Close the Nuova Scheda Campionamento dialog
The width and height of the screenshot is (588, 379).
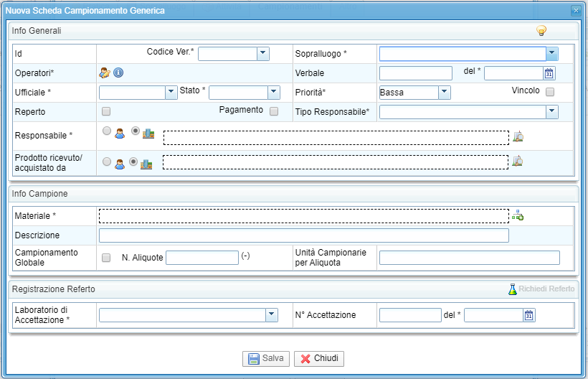tap(576, 11)
